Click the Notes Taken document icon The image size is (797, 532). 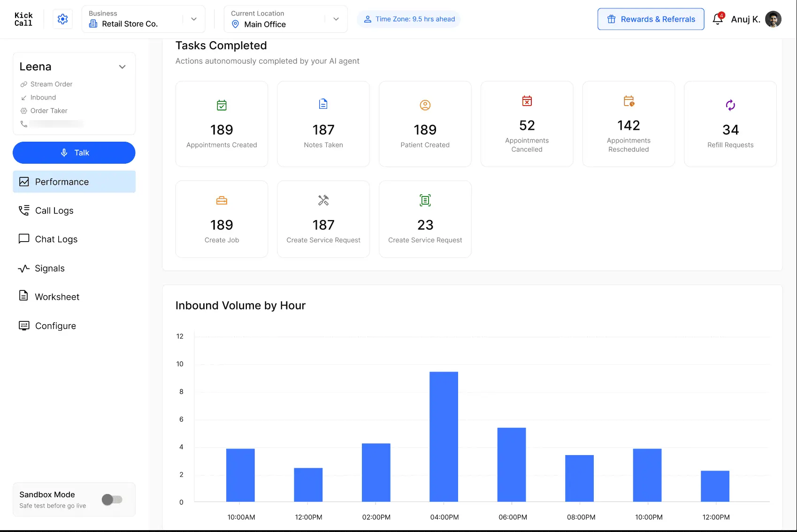(x=323, y=104)
